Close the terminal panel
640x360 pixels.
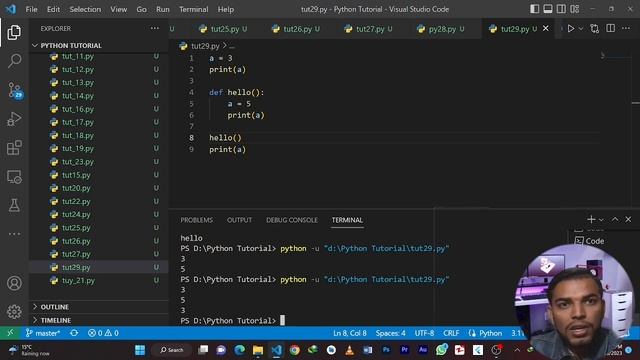(x=628, y=219)
